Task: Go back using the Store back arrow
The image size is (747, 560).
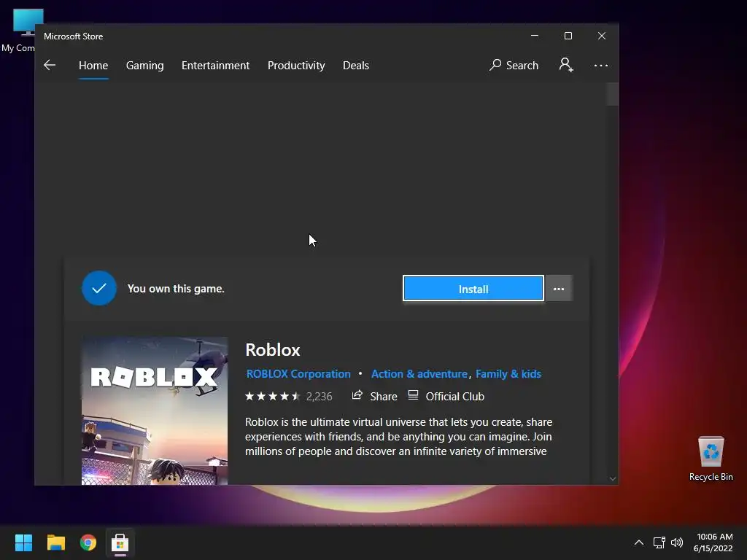Action: pos(50,65)
